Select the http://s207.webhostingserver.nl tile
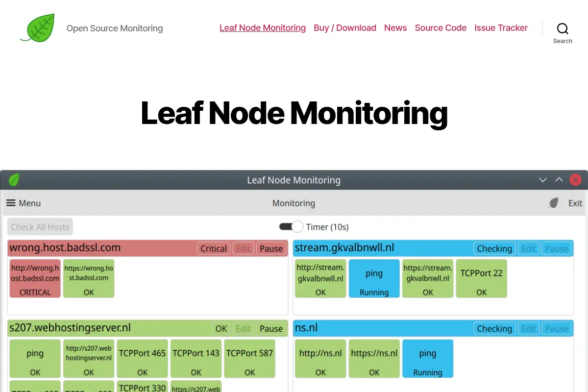This screenshot has height=392, width=588. (89, 358)
